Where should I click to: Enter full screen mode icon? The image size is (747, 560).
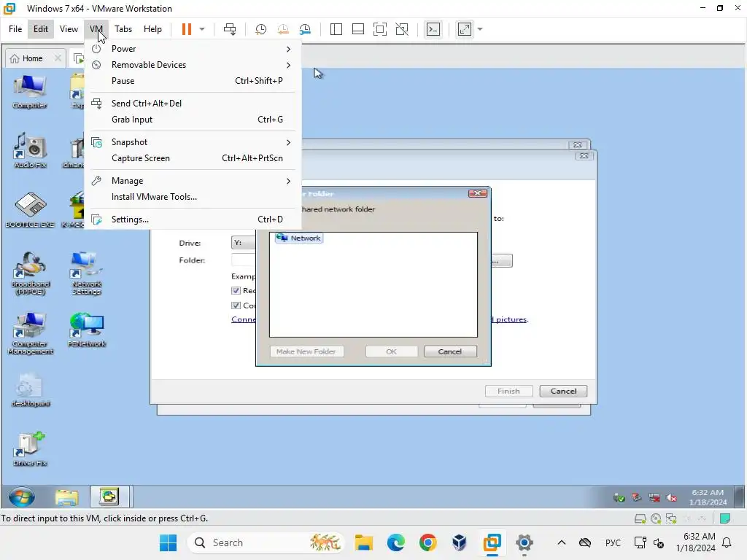[379, 29]
